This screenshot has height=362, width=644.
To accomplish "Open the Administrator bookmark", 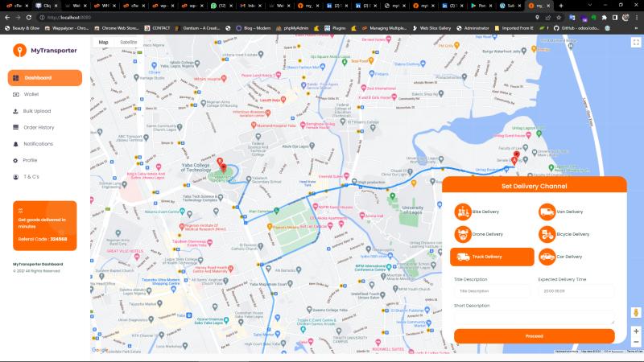I will 473,28.
